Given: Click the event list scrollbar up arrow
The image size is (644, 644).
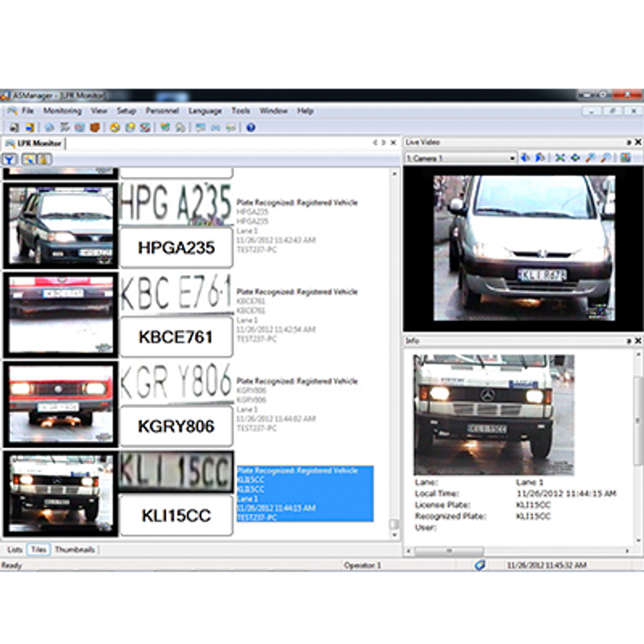Looking at the screenshot, I should [394, 174].
